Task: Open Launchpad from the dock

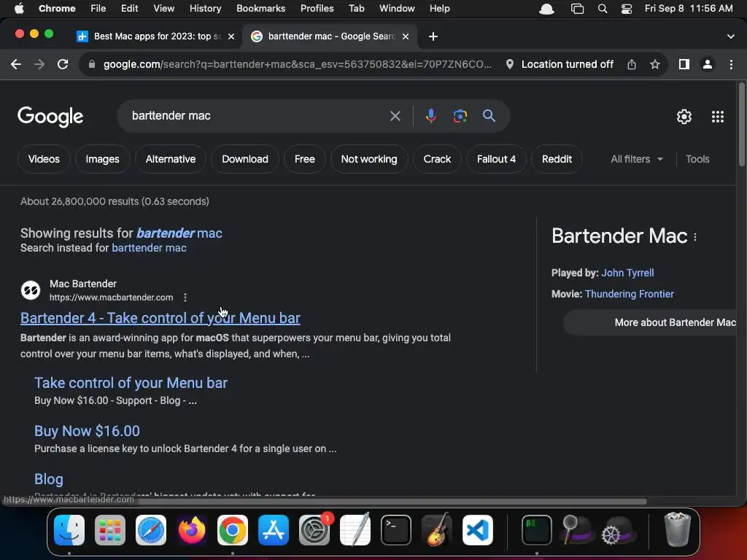Action: (x=110, y=531)
